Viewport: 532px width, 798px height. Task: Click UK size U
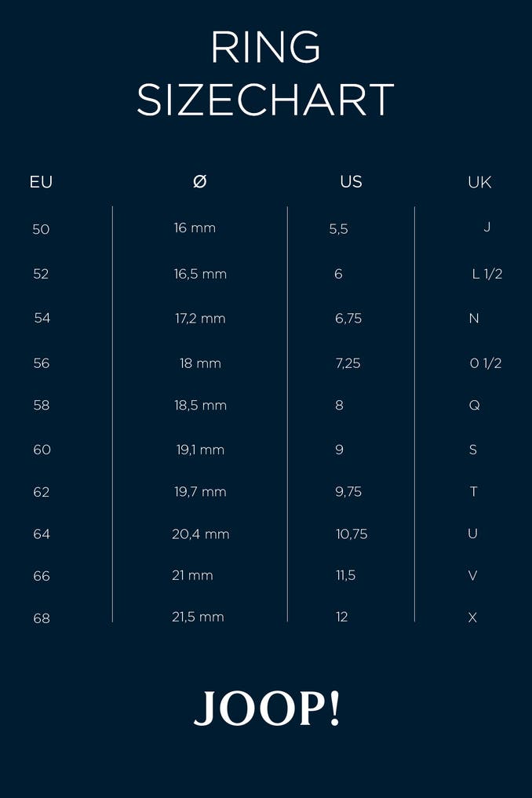pos(472,534)
